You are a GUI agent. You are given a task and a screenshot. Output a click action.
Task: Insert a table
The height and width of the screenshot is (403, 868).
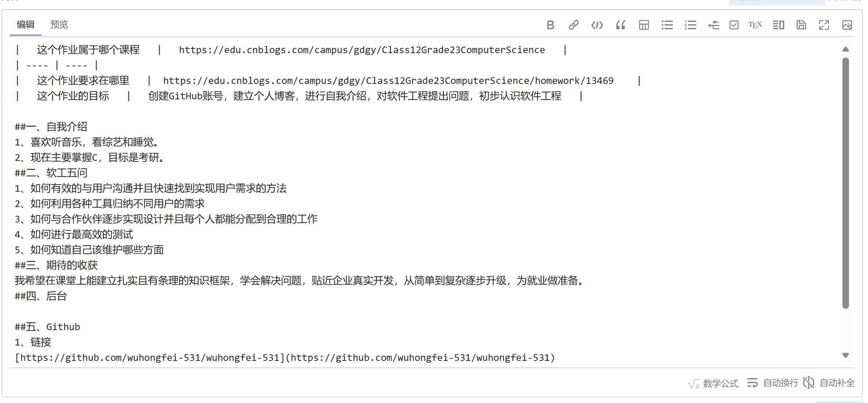click(644, 25)
